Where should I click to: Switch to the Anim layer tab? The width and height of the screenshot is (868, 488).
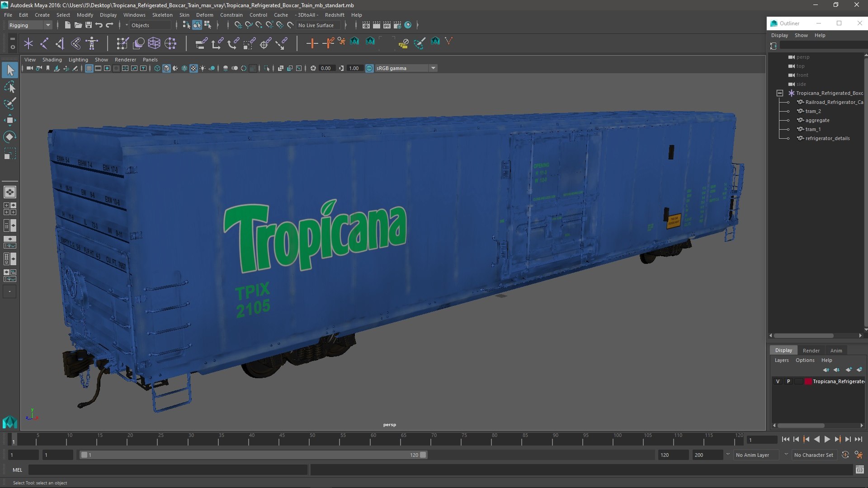pyautogui.click(x=836, y=351)
